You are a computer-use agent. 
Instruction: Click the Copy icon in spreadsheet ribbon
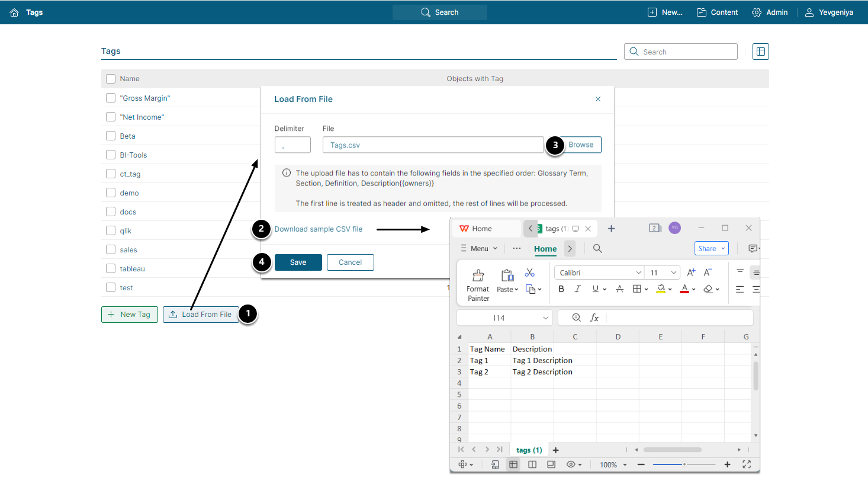click(531, 289)
